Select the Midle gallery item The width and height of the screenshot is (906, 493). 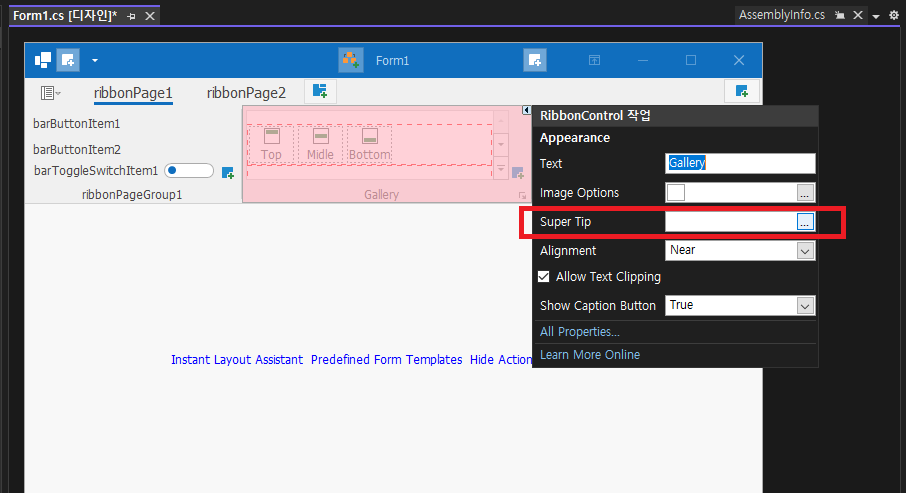tap(320, 144)
